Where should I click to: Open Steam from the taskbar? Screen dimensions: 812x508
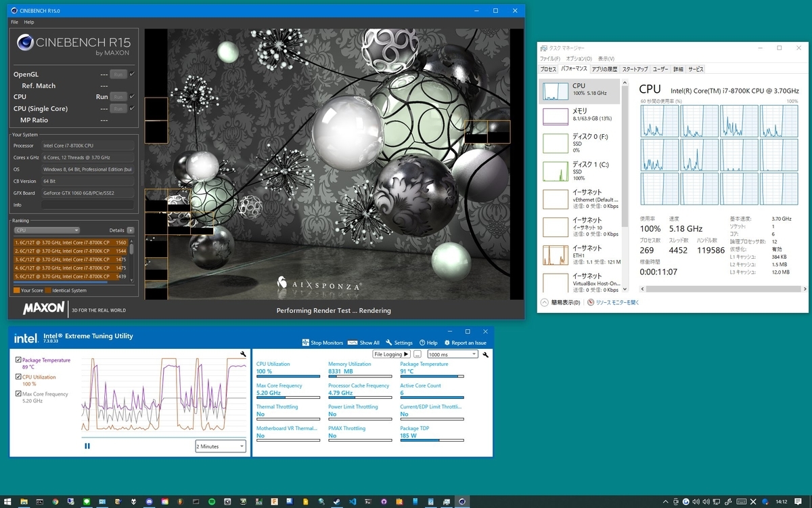coord(336,502)
